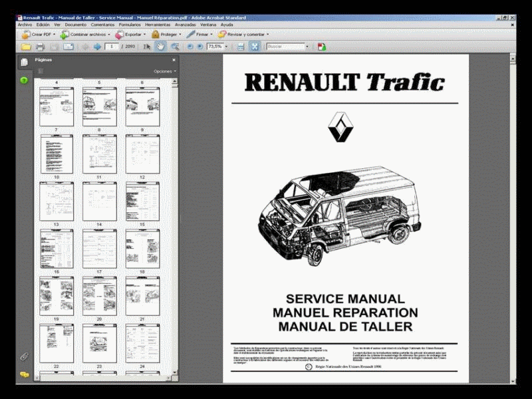
Task: Click the fit one full page icon
Action: coord(255,47)
